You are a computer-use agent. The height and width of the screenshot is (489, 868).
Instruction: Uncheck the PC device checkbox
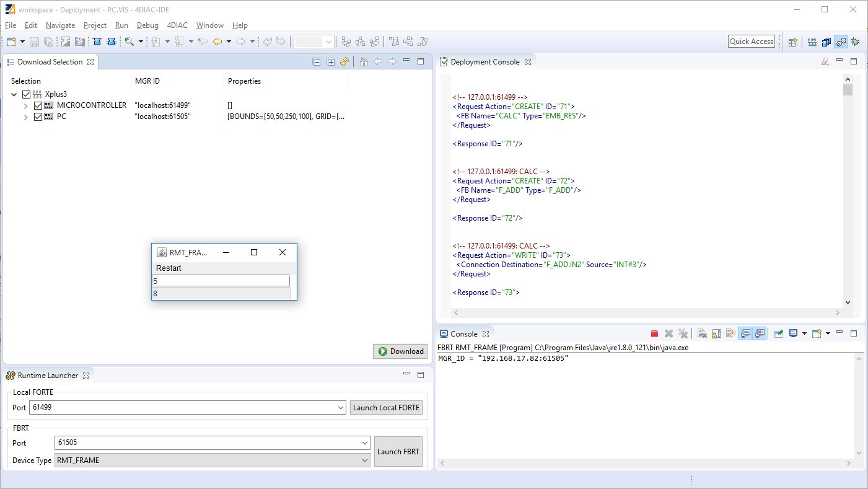tap(38, 117)
